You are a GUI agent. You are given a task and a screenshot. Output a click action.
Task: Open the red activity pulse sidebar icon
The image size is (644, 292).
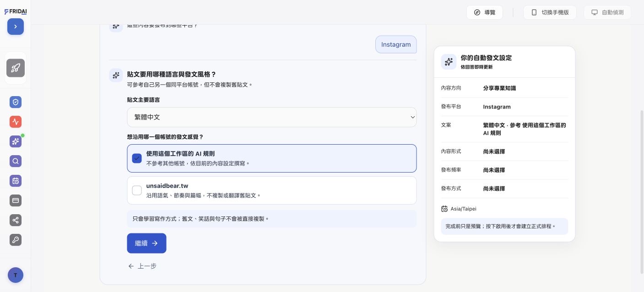[16, 122]
